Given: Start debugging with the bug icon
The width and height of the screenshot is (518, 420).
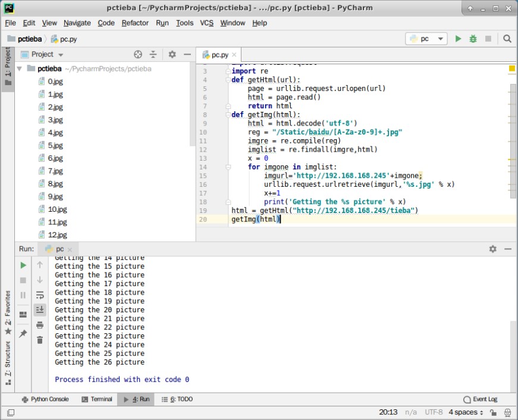Looking at the screenshot, I should tap(473, 39).
